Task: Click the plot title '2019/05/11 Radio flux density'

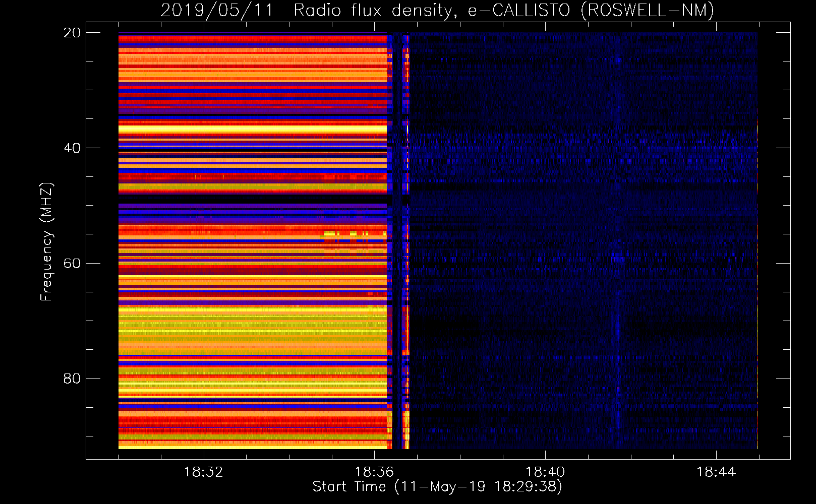Action: tap(437, 10)
